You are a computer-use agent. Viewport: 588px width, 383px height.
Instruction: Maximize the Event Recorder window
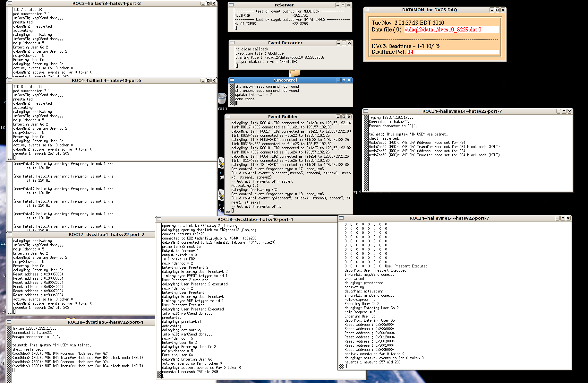(344, 43)
